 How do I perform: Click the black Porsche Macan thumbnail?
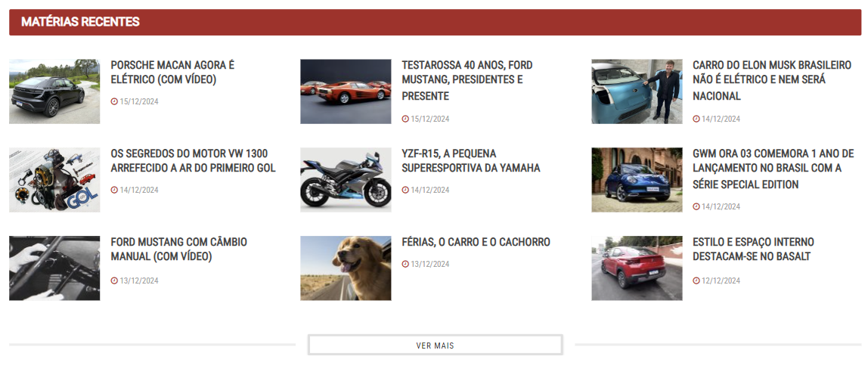(54, 91)
